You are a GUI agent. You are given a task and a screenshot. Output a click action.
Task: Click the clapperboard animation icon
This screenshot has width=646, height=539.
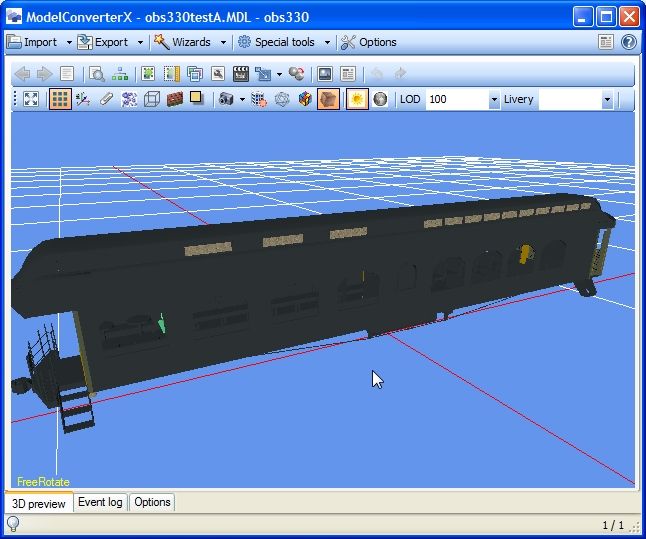240,74
